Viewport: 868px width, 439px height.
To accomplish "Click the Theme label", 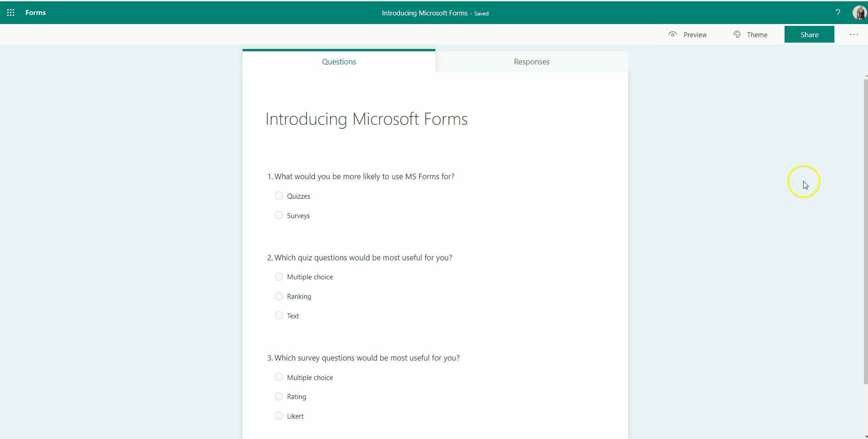I will (757, 35).
